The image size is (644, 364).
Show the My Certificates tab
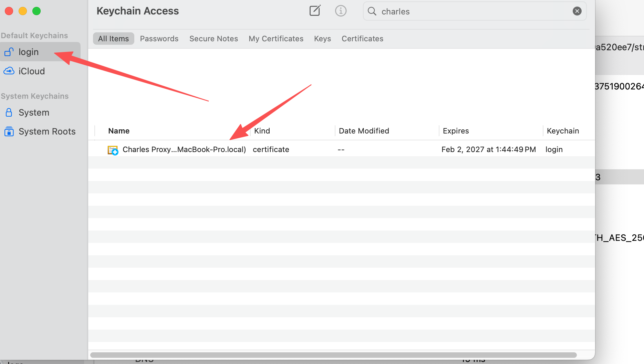coord(276,39)
